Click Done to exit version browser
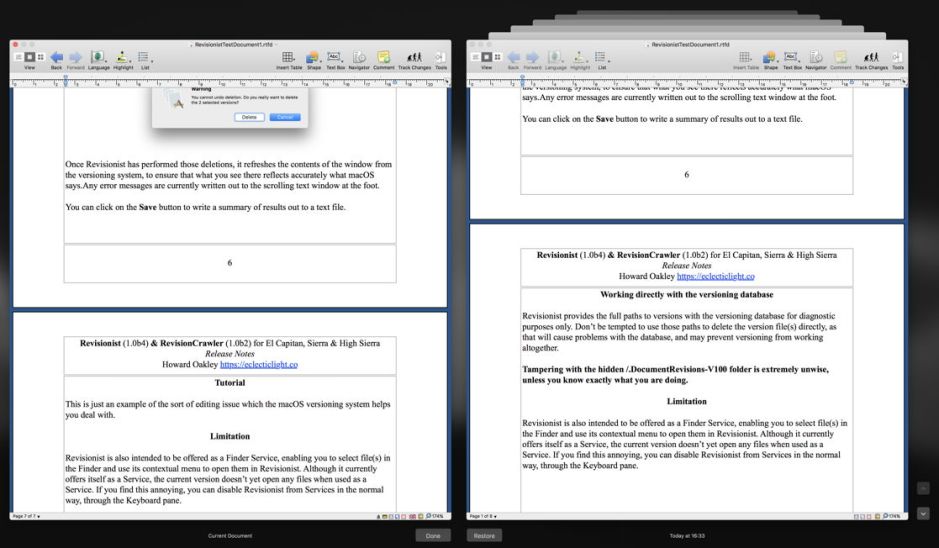Viewport: 939px width, 548px height. (x=433, y=536)
